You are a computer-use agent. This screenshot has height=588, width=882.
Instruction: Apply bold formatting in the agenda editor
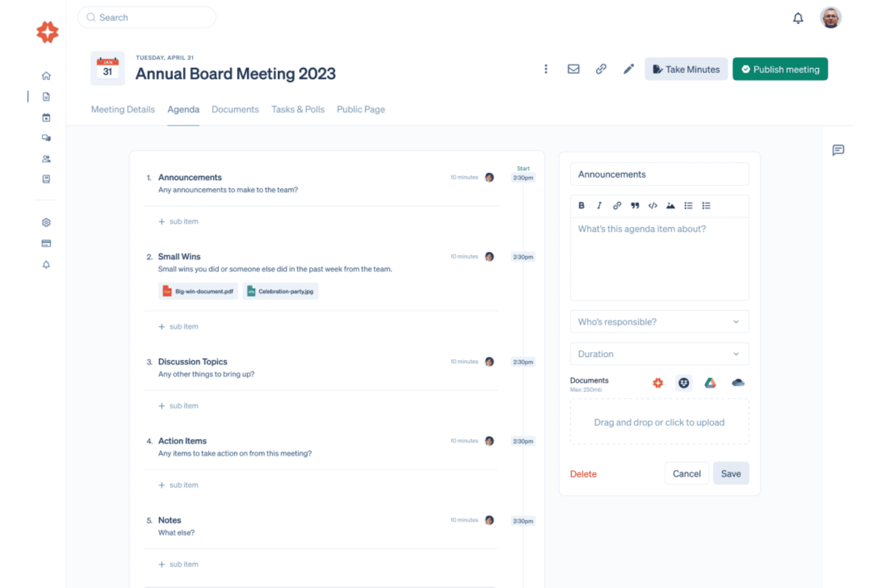581,206
